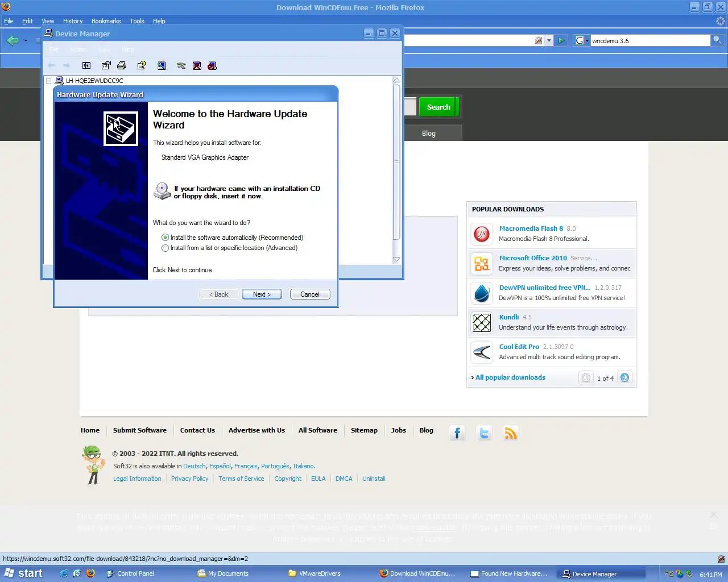This screenshot has height=582, width=728.
Task: Open Properties icon in Device Manager toolbar
Action: tap(106, 66)
